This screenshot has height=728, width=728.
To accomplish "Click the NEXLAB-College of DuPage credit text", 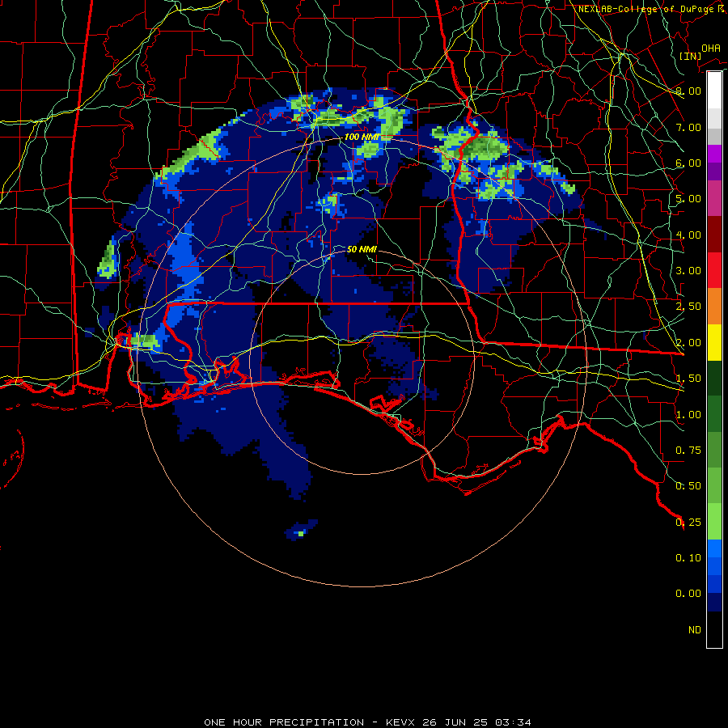I will pos(651,9).
